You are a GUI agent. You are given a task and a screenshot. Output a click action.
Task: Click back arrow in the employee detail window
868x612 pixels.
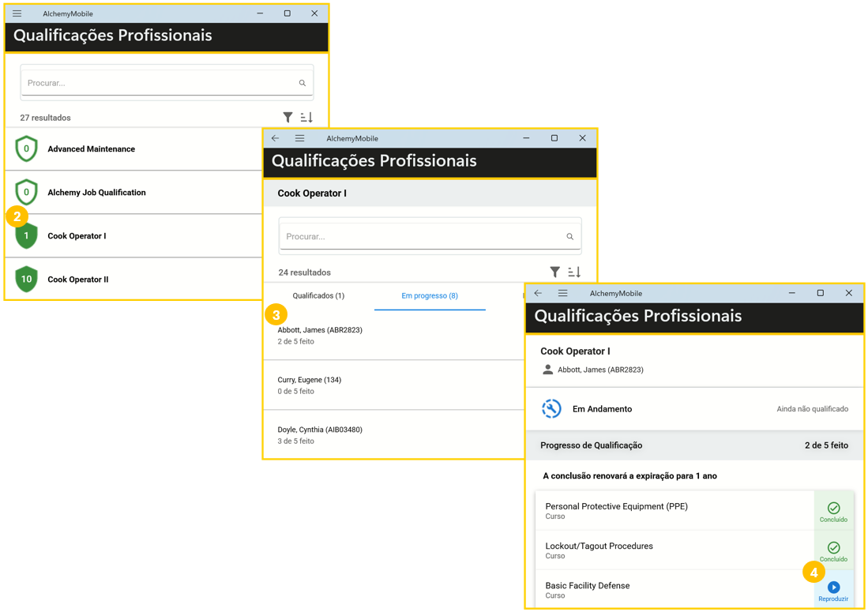(x=538, y=293)
